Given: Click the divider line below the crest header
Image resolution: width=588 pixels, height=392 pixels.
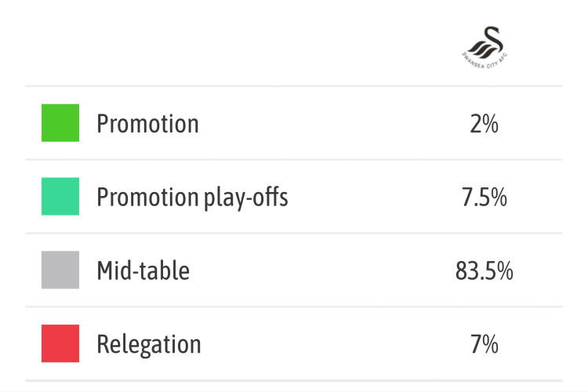Looking at the screenshot, I should pos(294,86).
